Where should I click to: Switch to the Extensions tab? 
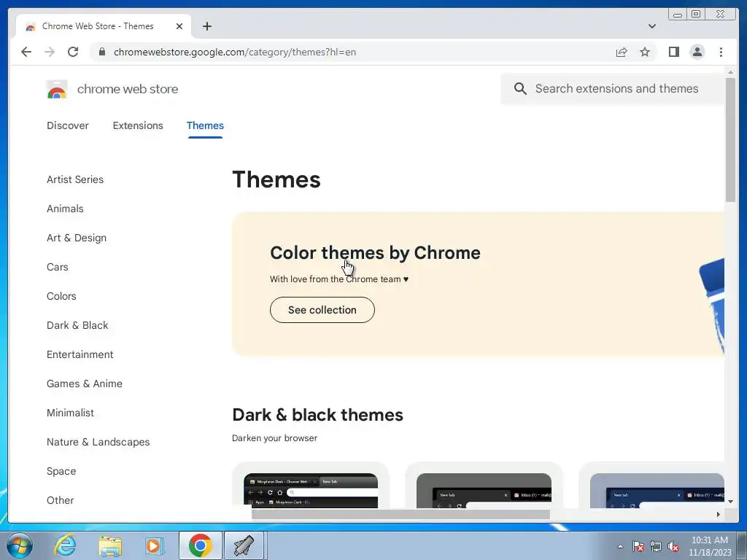point(138,125)
